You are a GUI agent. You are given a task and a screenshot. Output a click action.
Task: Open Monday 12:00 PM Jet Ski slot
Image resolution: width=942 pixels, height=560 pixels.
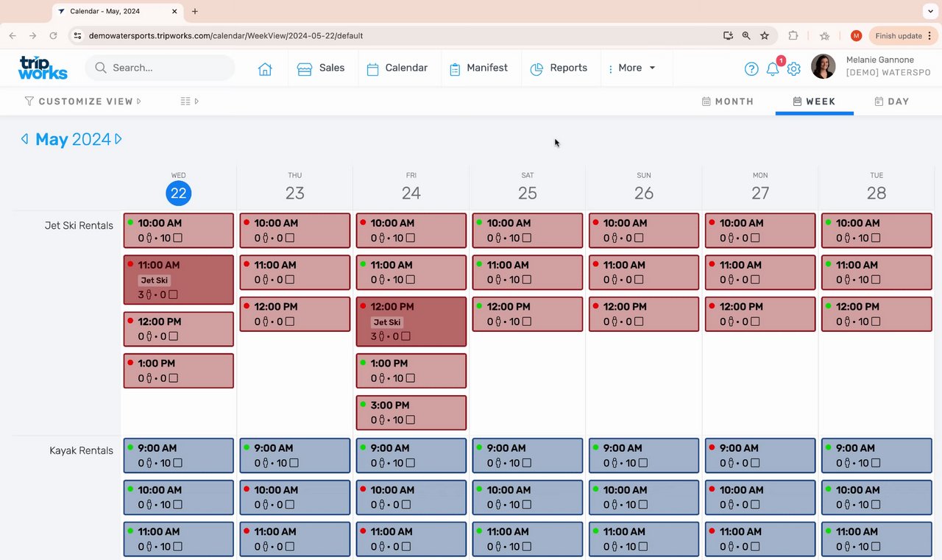[x=760, y=314]
